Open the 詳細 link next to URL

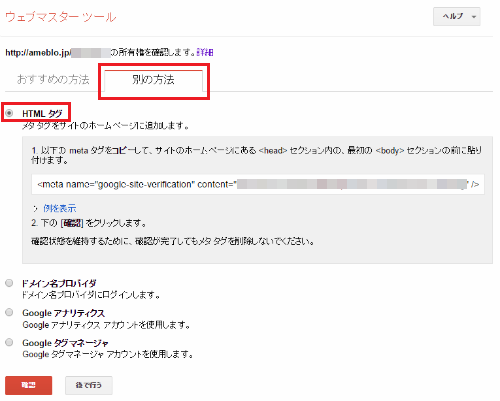[205, 52]
